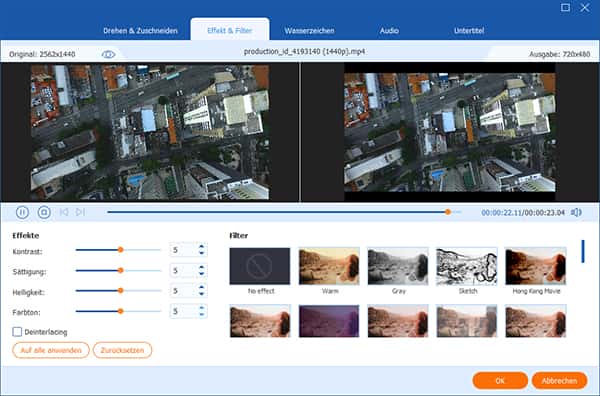600x396 pixels.
Task: Enable the Deinterlacing checkbox
Action: coord(17,332)
